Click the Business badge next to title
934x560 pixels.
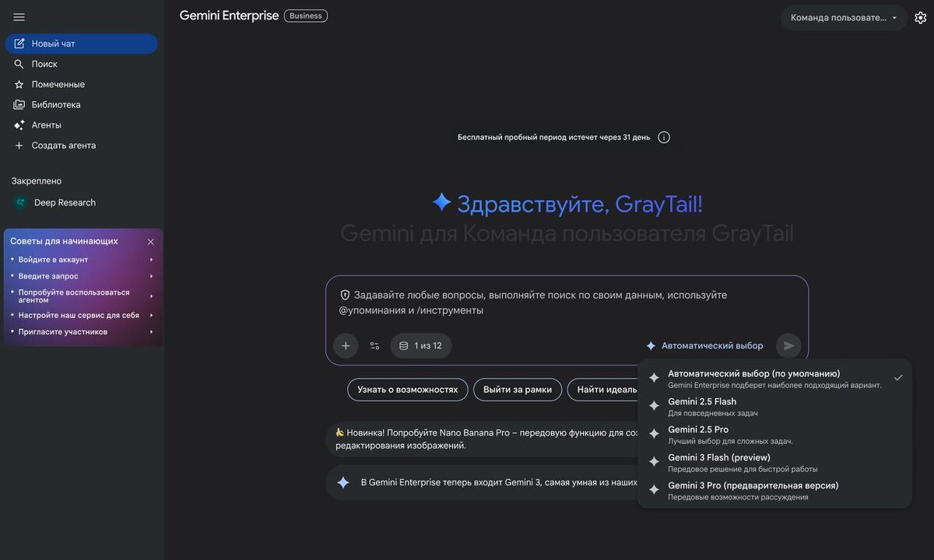(306, 16)
